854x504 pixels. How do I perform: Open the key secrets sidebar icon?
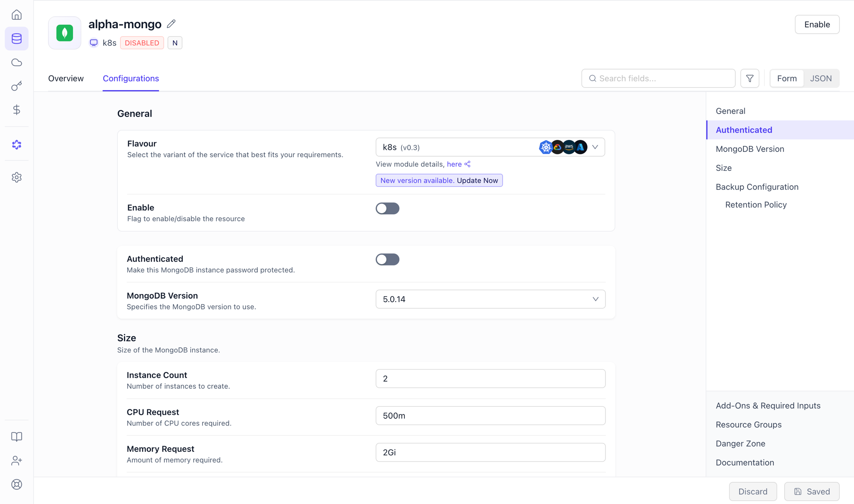[17, 86]
